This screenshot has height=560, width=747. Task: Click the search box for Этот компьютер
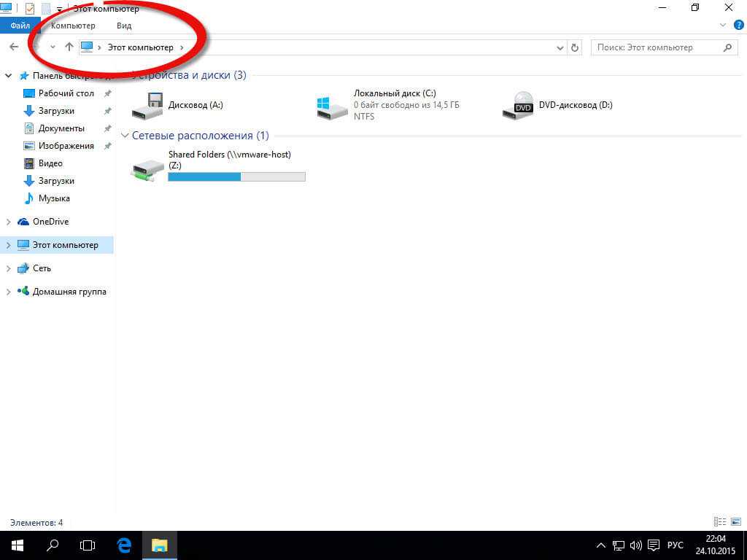click(x=657, y=47)
